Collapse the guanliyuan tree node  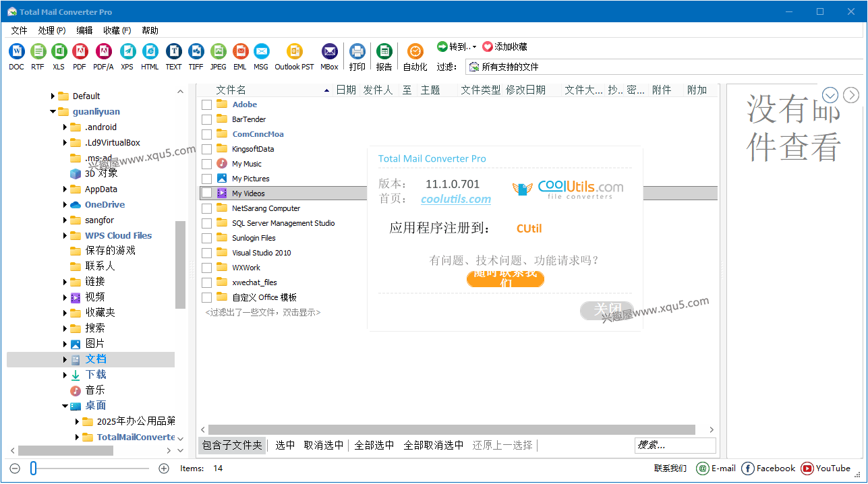(53, 112)
